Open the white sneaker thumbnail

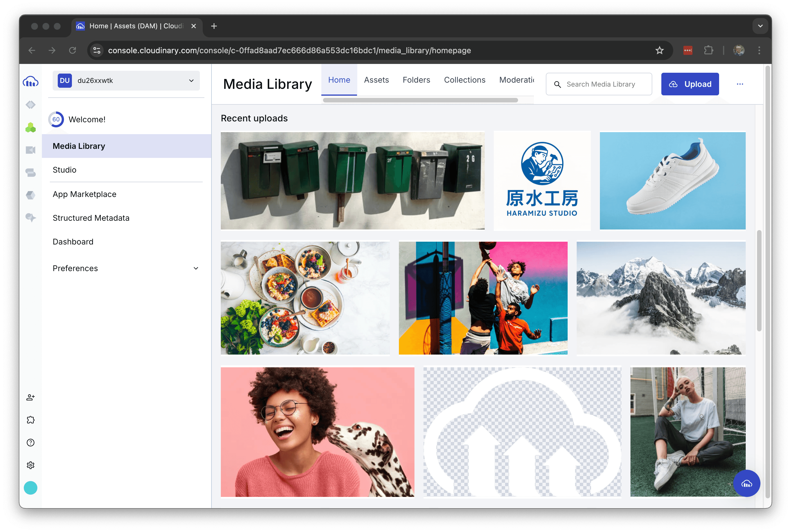coord(672,181)
